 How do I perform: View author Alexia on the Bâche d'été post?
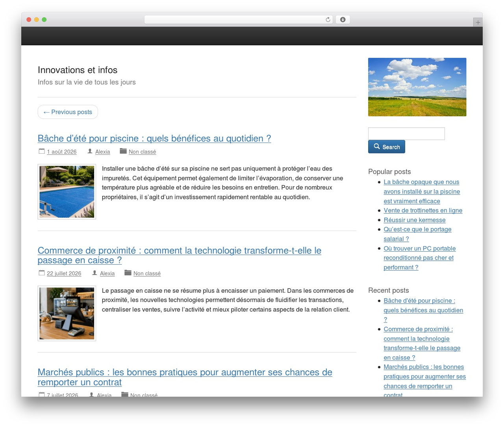click(103, 152)
